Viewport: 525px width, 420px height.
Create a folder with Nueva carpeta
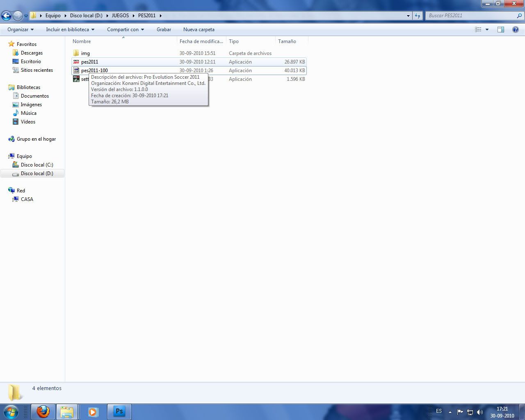tap(199, 30)
